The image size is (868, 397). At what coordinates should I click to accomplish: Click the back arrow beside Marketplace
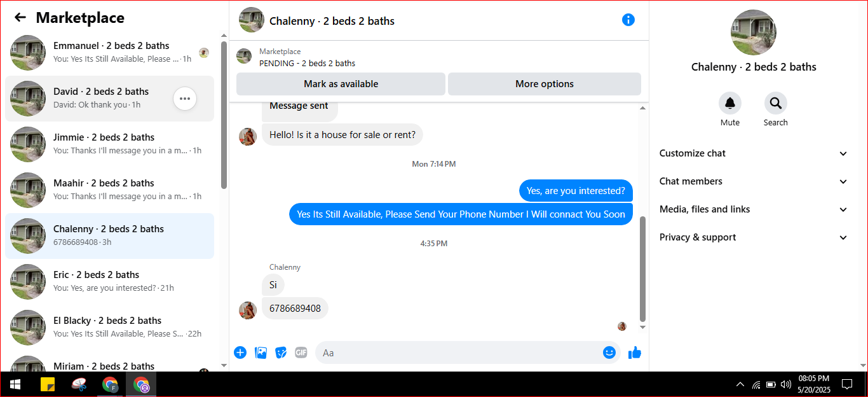click(20, 18)
